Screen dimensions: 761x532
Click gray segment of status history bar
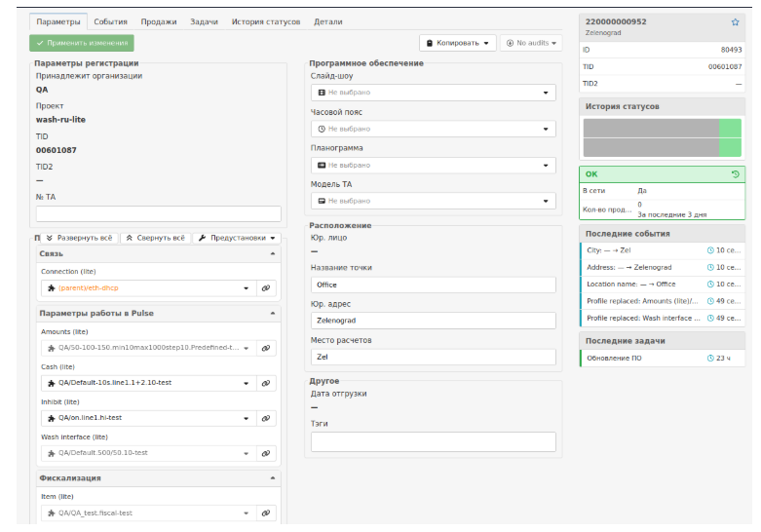tap(651, 137)
